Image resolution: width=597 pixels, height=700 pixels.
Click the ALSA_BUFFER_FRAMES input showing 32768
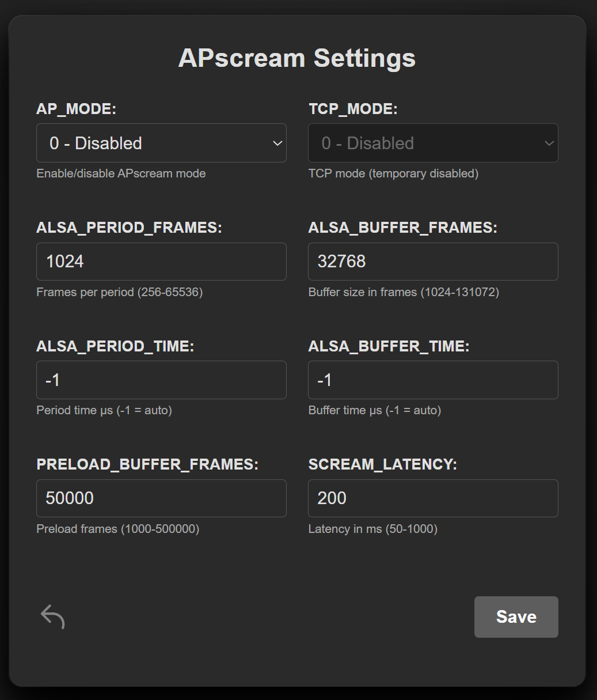(x=433, y=262)
